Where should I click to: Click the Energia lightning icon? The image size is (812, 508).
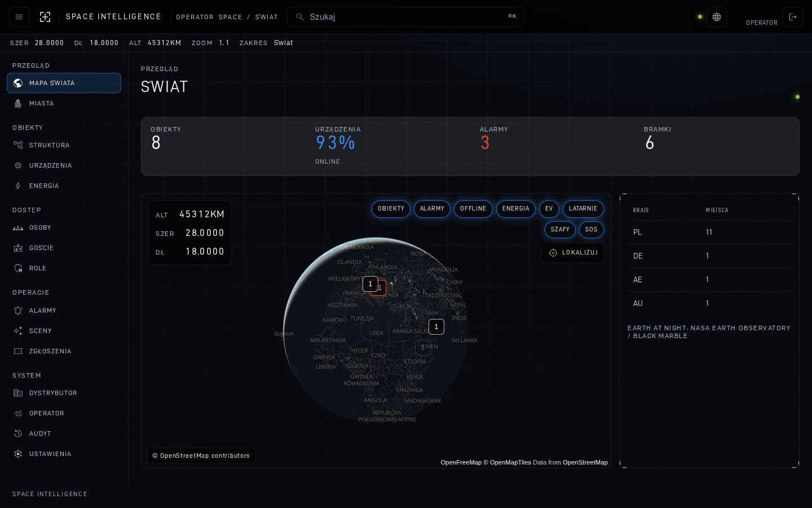click(x=18, y=186)
